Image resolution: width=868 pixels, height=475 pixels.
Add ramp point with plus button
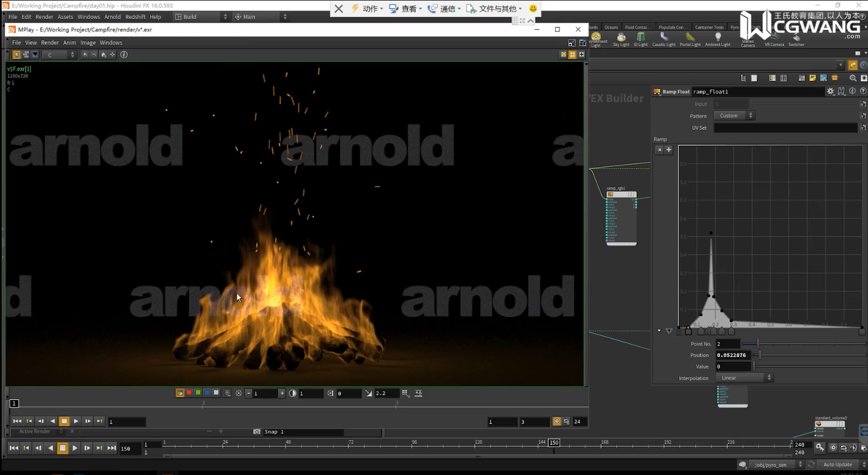click(669, 149)
